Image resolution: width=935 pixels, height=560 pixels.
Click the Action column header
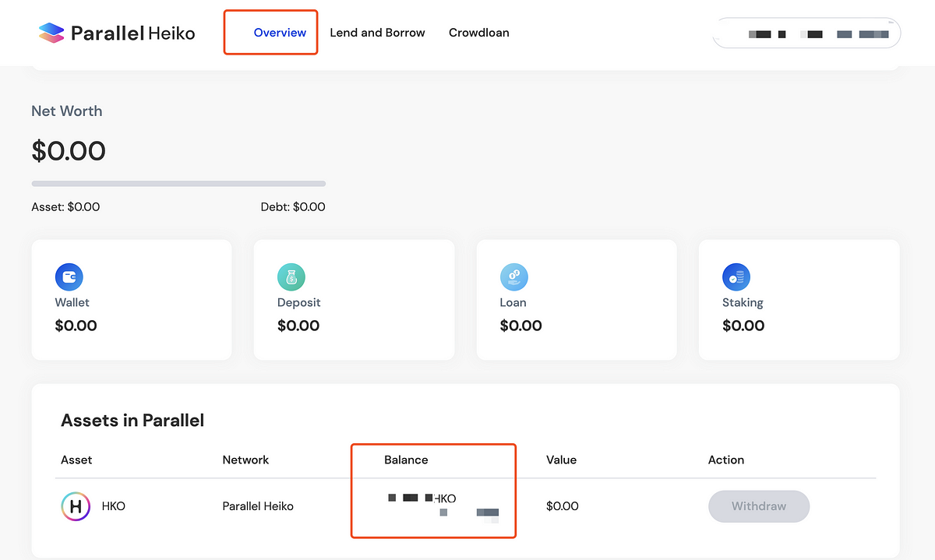(x=726, y=460)
